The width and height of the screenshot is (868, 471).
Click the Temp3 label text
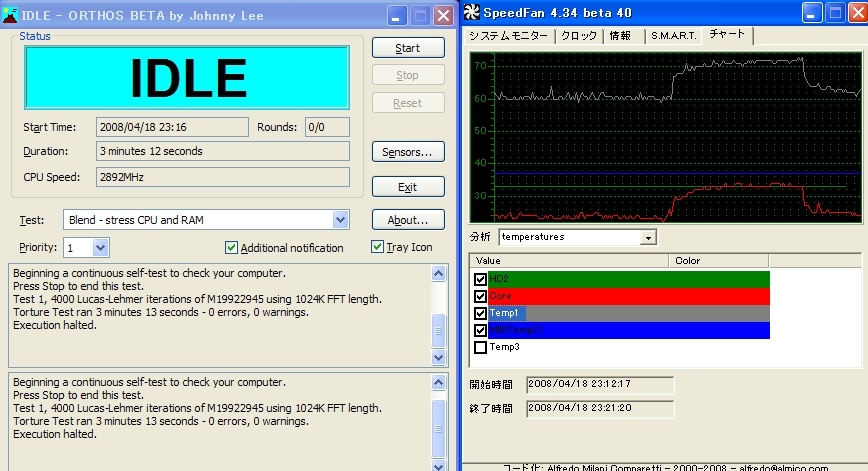(504, 347)
